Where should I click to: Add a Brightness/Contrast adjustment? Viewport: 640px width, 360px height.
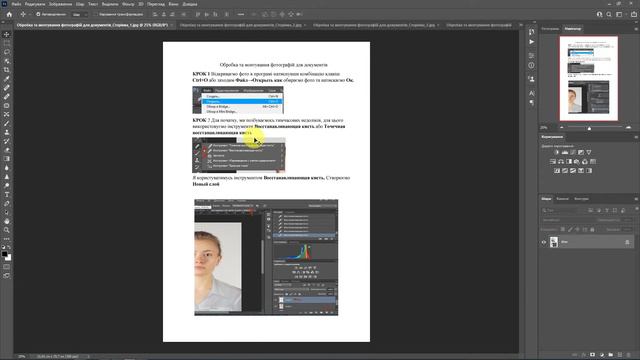click(557, 152)
